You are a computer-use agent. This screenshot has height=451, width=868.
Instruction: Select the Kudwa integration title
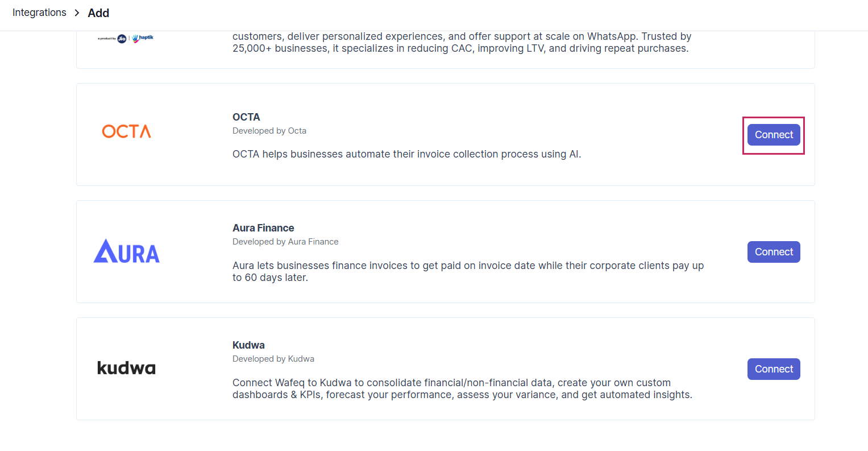(248, 345)
